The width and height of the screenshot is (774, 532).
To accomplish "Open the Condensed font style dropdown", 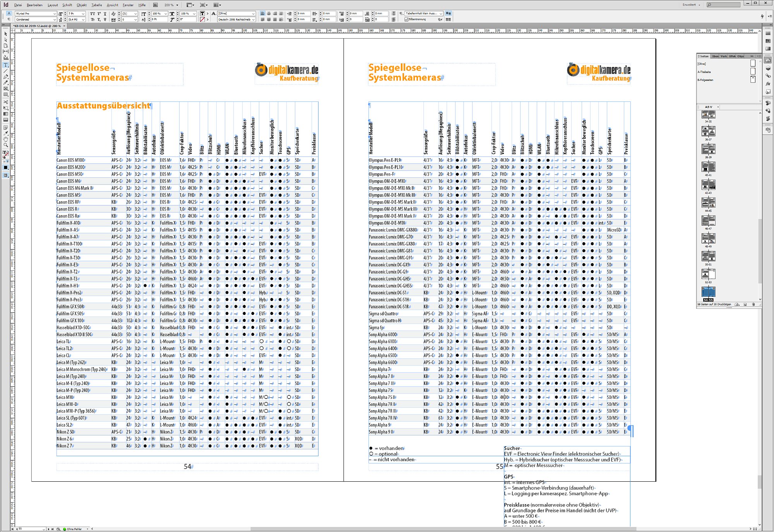I will (x=55, y=19).
